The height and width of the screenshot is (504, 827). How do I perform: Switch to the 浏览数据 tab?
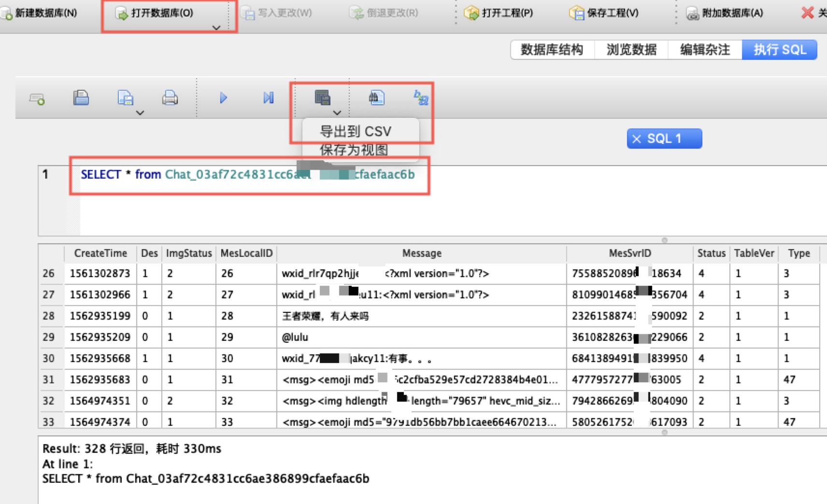(631, 50)
